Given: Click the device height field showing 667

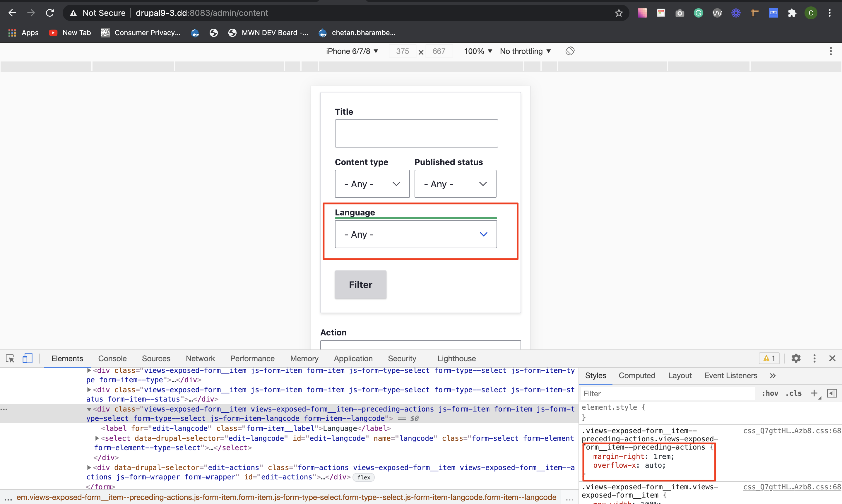Looking at the screenshot, I should [439, 51].
